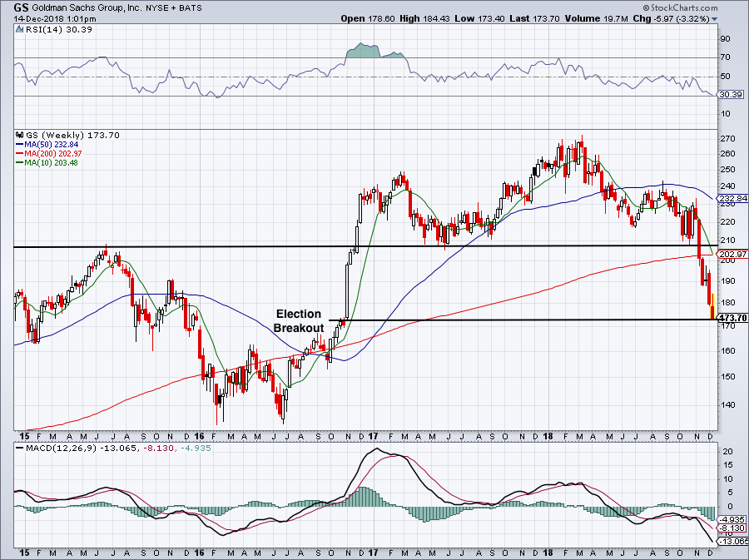Click the 202.97 price axis tag

(x=732, y=255)
